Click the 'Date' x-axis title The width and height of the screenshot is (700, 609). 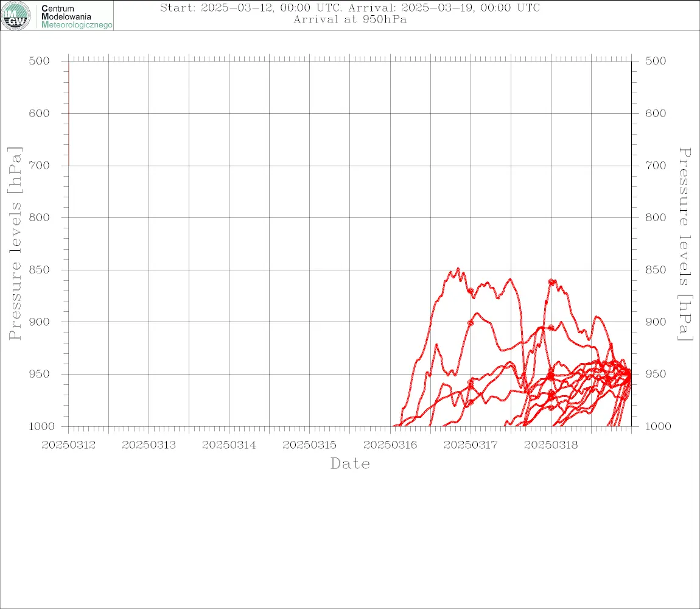click(x=350, y=463)
